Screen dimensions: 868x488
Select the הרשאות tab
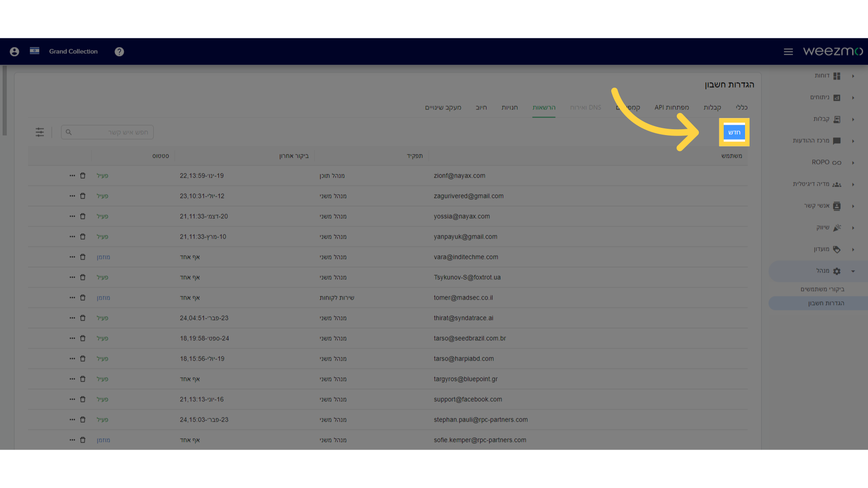544,108
